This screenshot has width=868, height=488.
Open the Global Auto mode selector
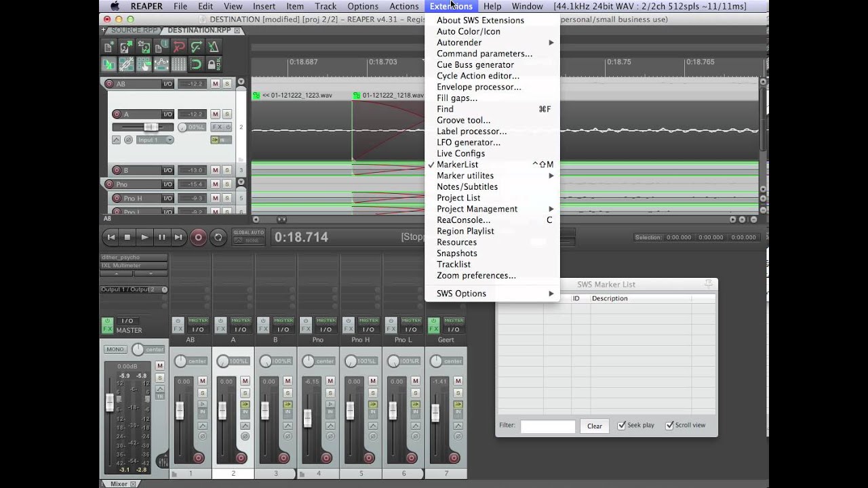[x=248, y=237]
